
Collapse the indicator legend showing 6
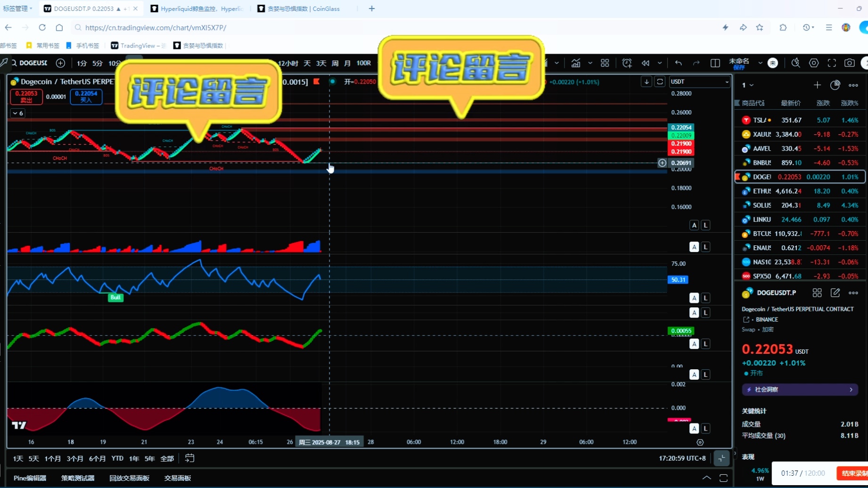click(x=18, y=114)
